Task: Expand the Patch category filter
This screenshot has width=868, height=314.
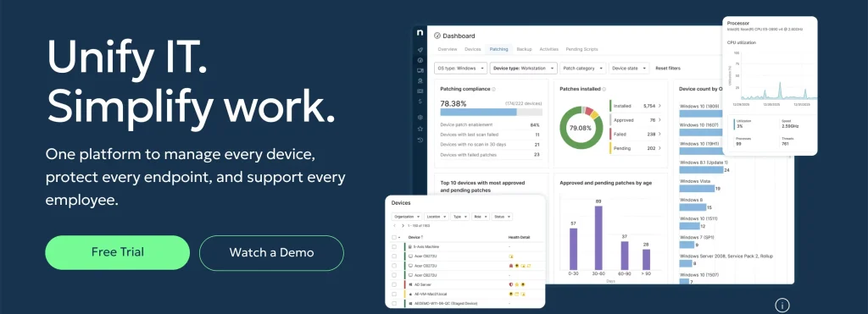Action: [x=582, y=68]
